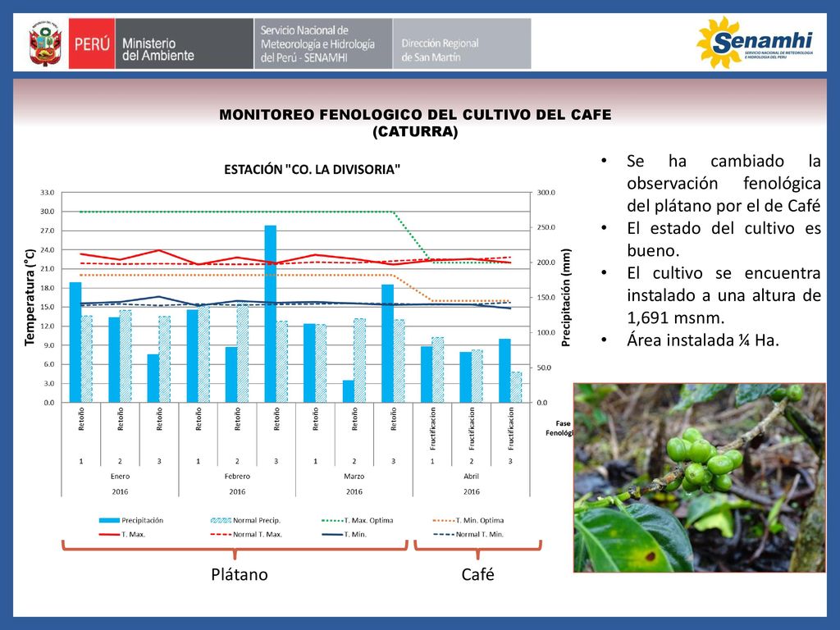Click the (CATURRA) subtitle
Screen dimensions: 840x630
click(415, 132)
